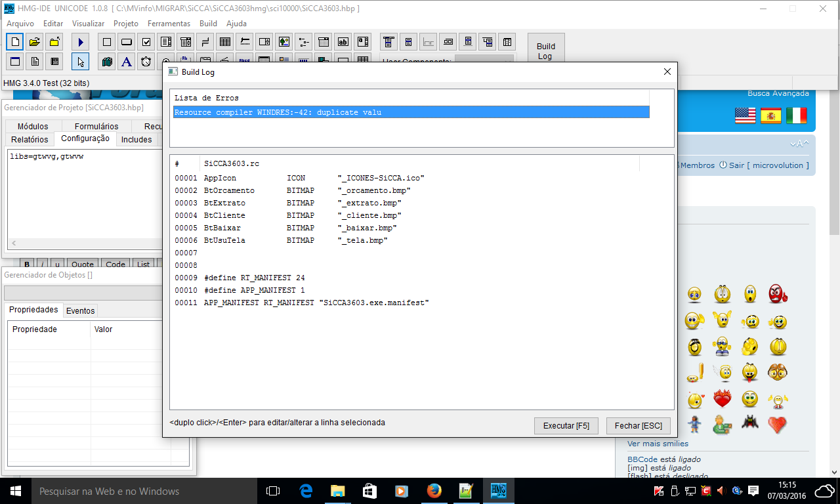This screenshot has width=840, height=504.
Task: Open the Formulários tab
Action: coord(96,126)
